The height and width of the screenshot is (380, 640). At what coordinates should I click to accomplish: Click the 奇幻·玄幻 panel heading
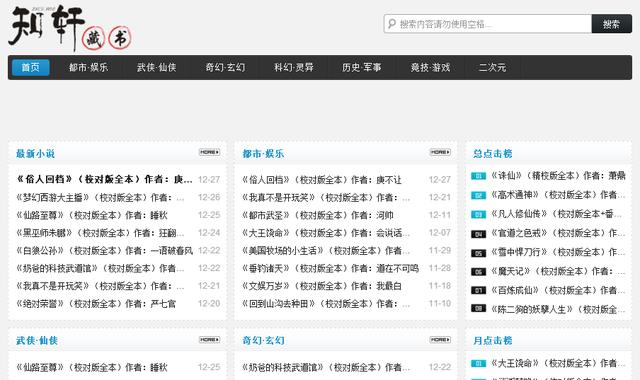click(263, 340)
